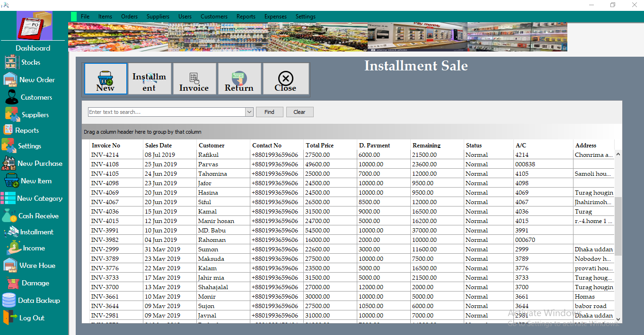Open the Installment sidebar entry
Screen dimensions: 644x335
coord(35,232)
